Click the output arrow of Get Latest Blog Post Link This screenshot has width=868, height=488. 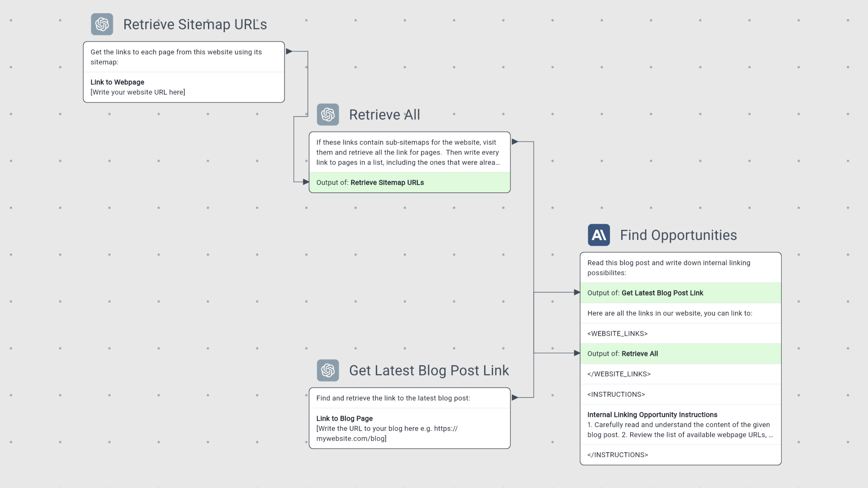515,398
